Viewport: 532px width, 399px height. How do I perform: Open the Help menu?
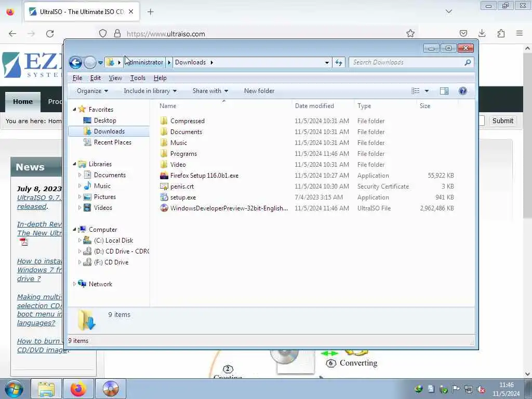pyautogui.click(x=160, y=78)
